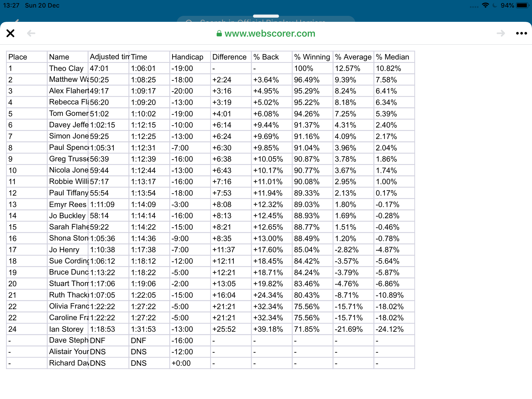Tap Emyr Rees in the results table

click(x=68, y=204)
